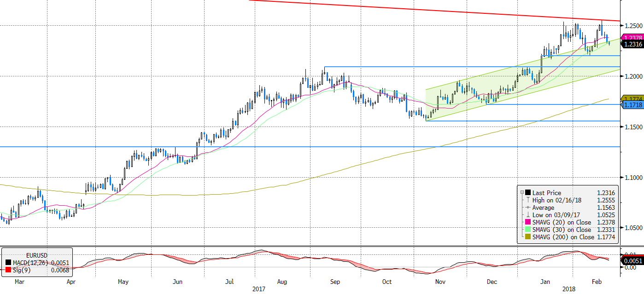Click the 1.2555 High value in legend
Image resolution: width=644 pixels, height=294 pixels.
tap(606, 200)
